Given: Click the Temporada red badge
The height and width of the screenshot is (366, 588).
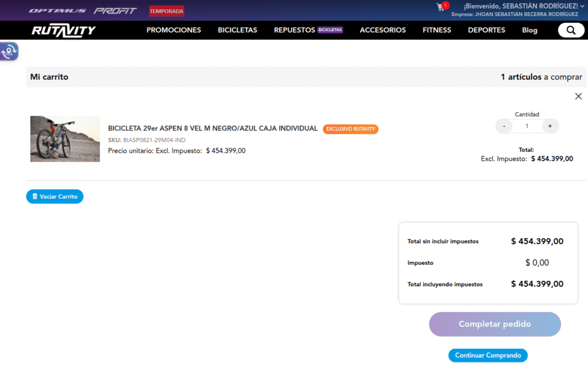Looking at the screenshot, I should click(167, 11).
